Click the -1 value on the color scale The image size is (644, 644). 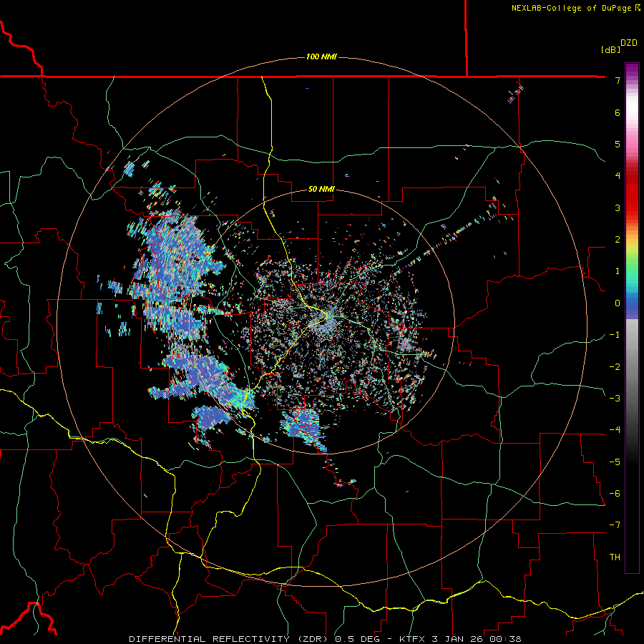point(615,335)
